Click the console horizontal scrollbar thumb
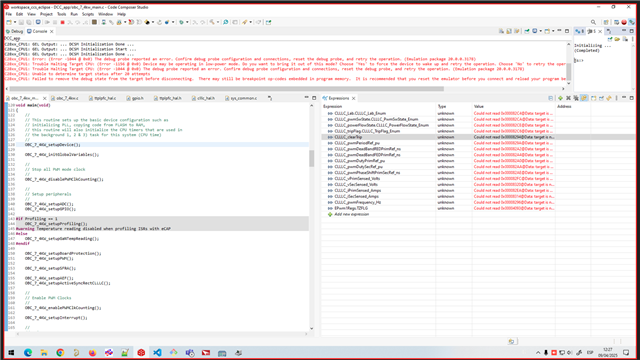 (x=227, y=89)
